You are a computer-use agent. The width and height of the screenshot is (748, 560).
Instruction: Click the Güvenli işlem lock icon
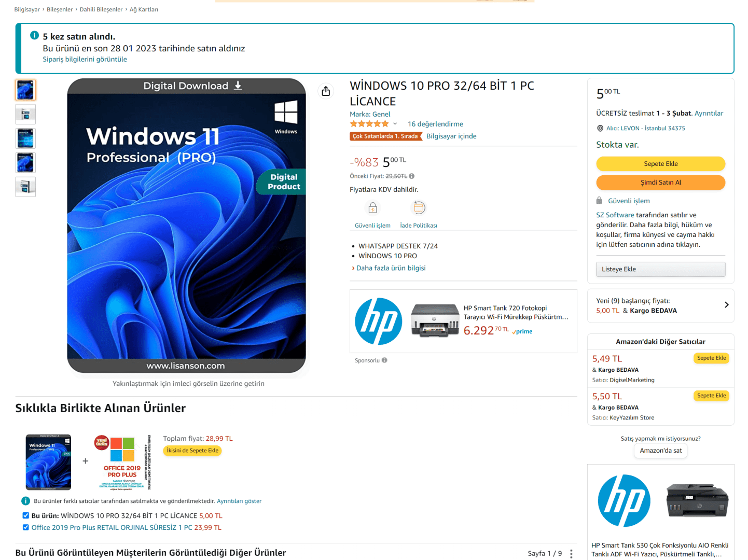372,208
